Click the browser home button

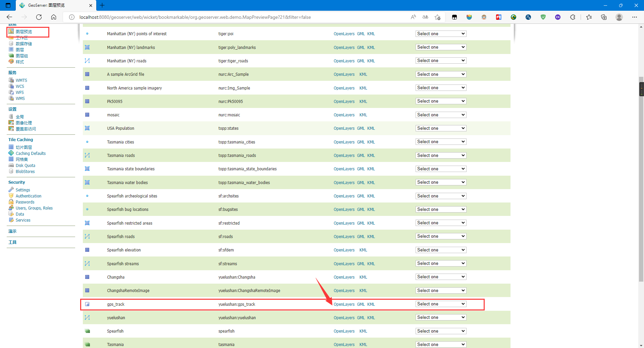point(54,17)
